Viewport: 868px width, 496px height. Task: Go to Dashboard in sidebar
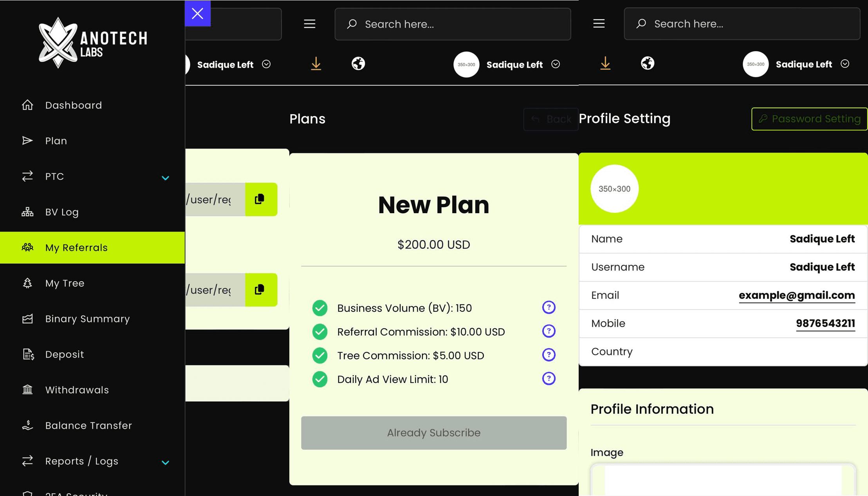click(x=73, y=105)
